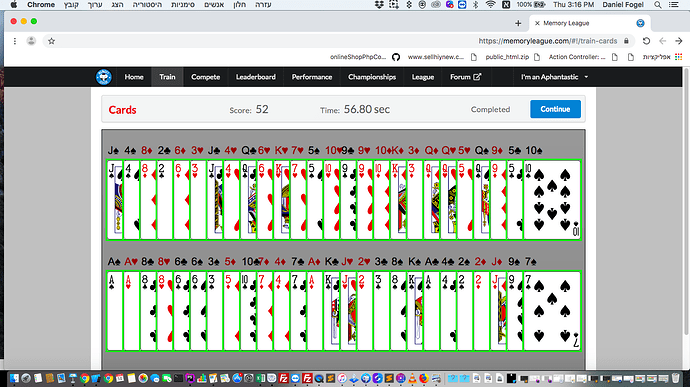Open the Championships menu item
This screenshot has width=690, height=387.
click(372, 77)
